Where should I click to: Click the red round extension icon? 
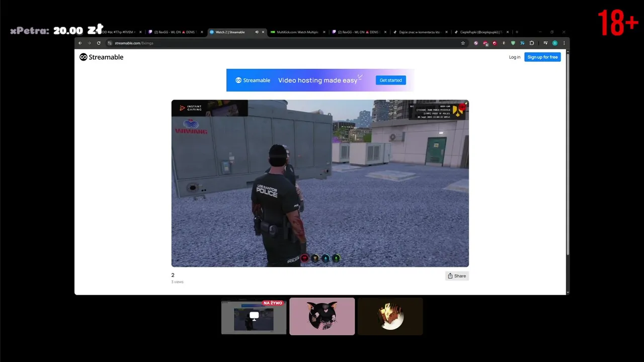(x=495, y=43)
